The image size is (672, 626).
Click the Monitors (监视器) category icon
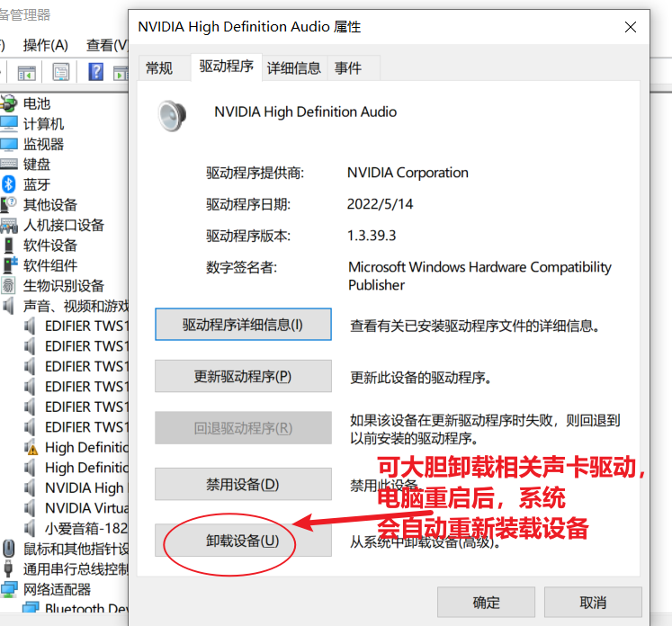pyautogui.click(x=9, y=144)
